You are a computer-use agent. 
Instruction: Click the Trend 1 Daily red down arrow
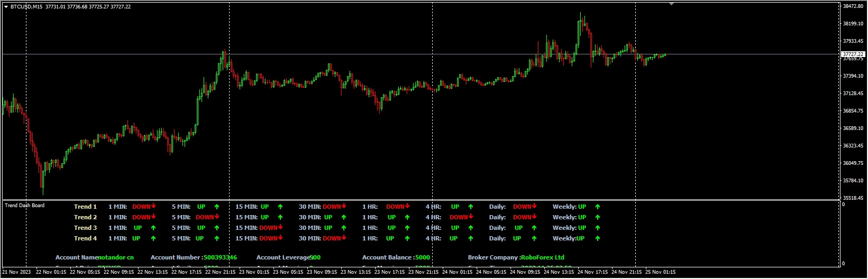click(x=534, y=206)
